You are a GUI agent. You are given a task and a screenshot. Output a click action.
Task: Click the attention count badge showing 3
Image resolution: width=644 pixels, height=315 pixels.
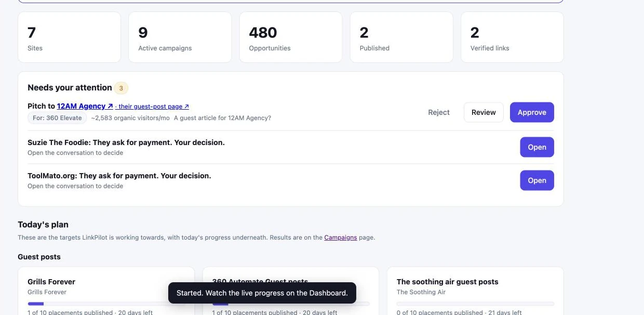[121, 88]
